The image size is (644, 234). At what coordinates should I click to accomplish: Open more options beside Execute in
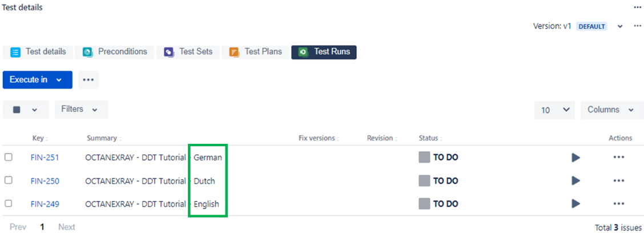[x=88, y=80]
